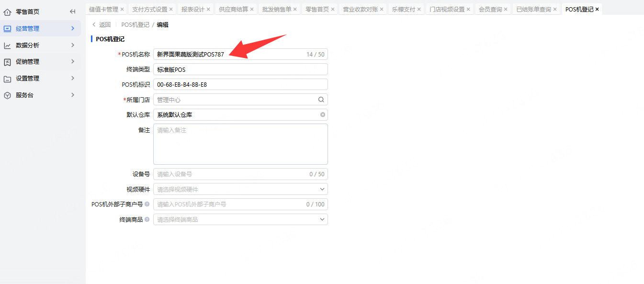Close the 会员查询 tab
This screenshot has width=644, height=284.
506,9
